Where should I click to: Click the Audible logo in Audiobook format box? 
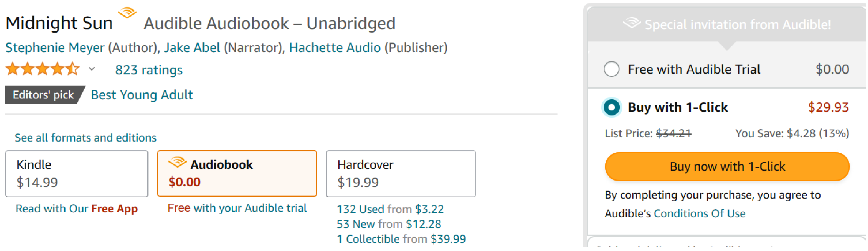pos(177,163)
